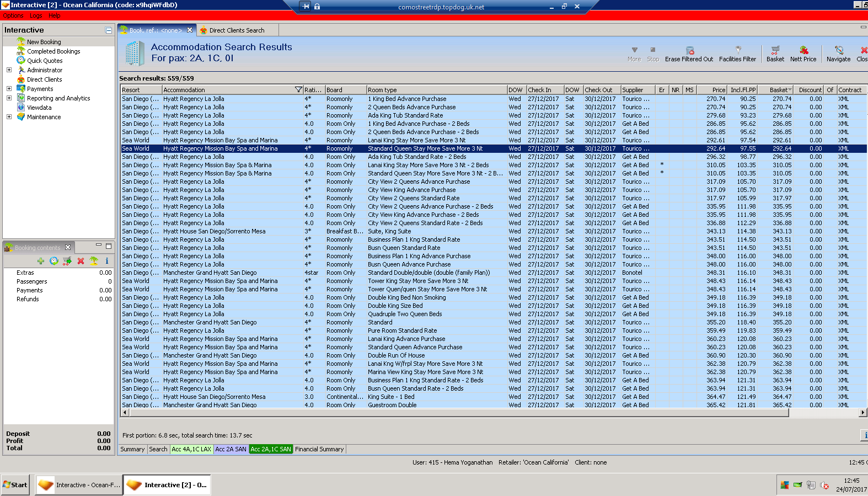Viewport: 868px width, 496px height.
Task: Open the Options menu
Action: point(13,15)
